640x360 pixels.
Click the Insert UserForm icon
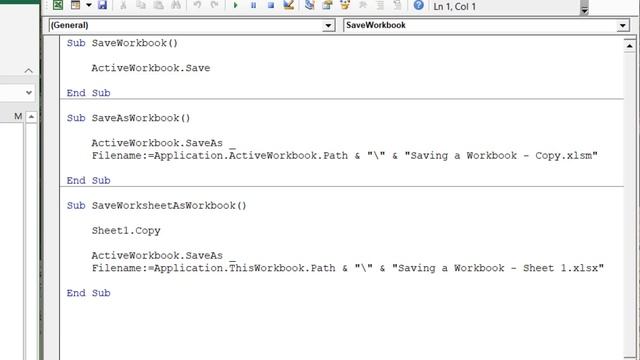pos(76,5)
